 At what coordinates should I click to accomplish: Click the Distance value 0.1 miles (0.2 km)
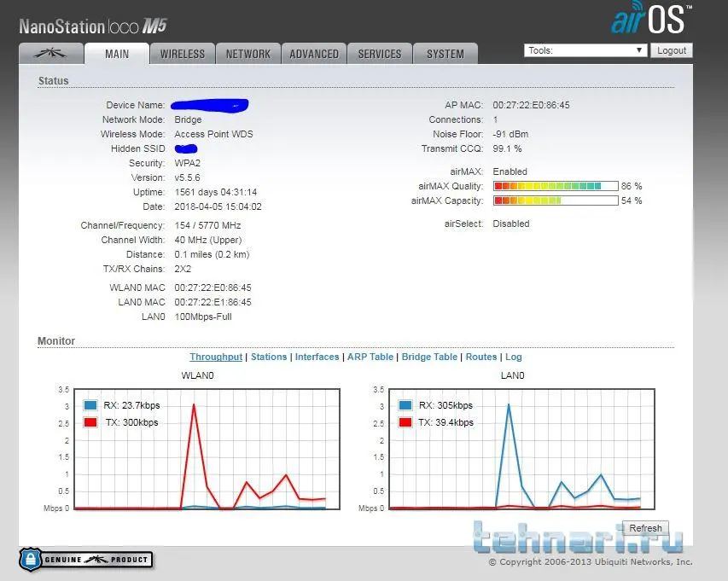point(212,254)
